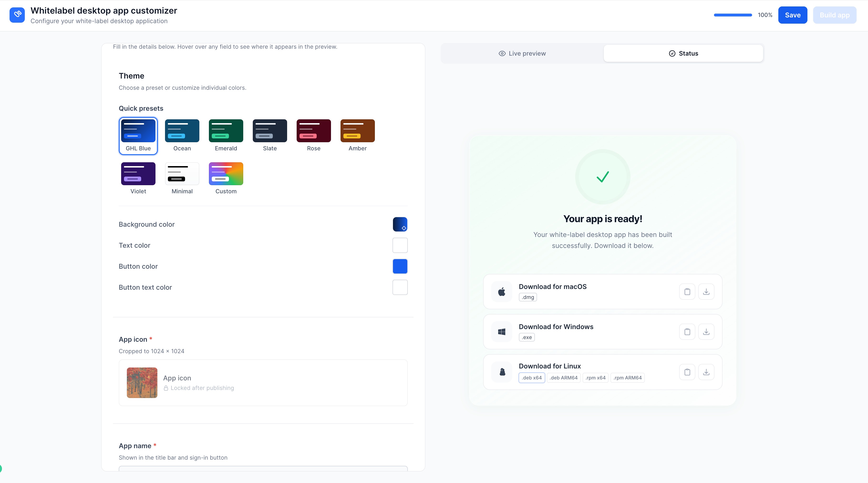This screenshot has height=483, width=868.
Task: Download the Linux package
Action: point(706,372)
